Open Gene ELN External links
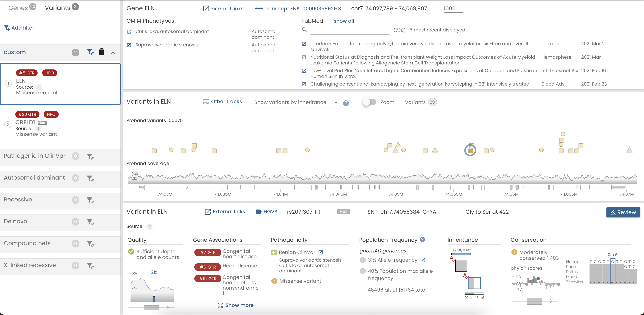Screen dimensions: 644x315 point(223,8)
